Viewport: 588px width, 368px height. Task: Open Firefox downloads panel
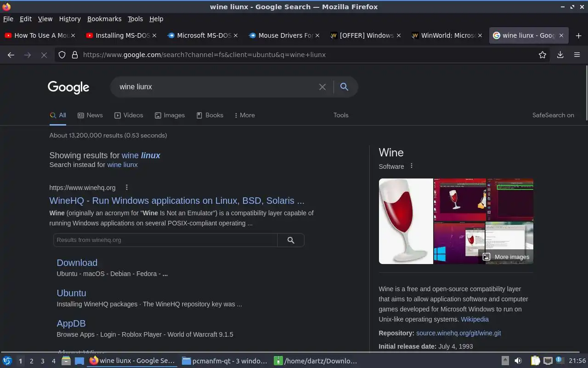coord(560,55)
